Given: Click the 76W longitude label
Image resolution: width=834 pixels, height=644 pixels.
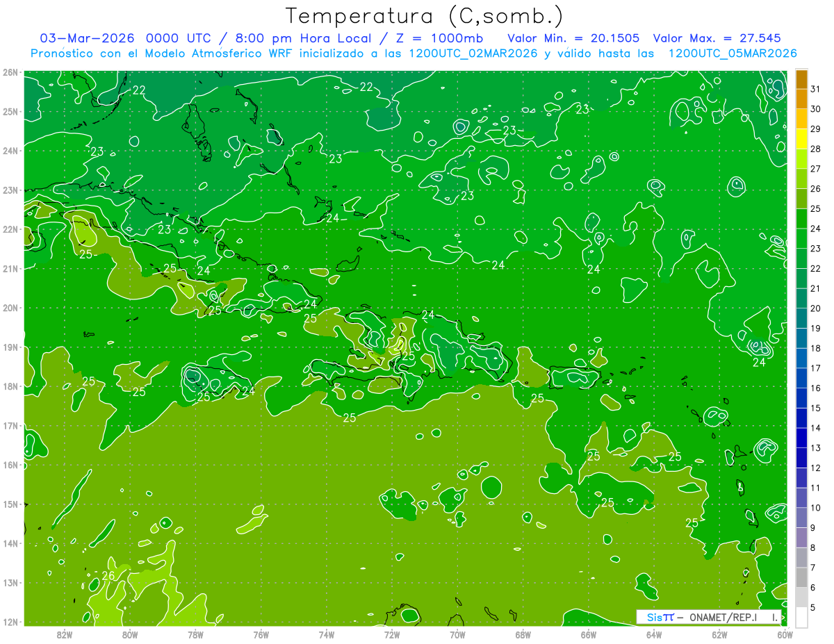Looking at the screenshot, I should [x=261, y=634].
